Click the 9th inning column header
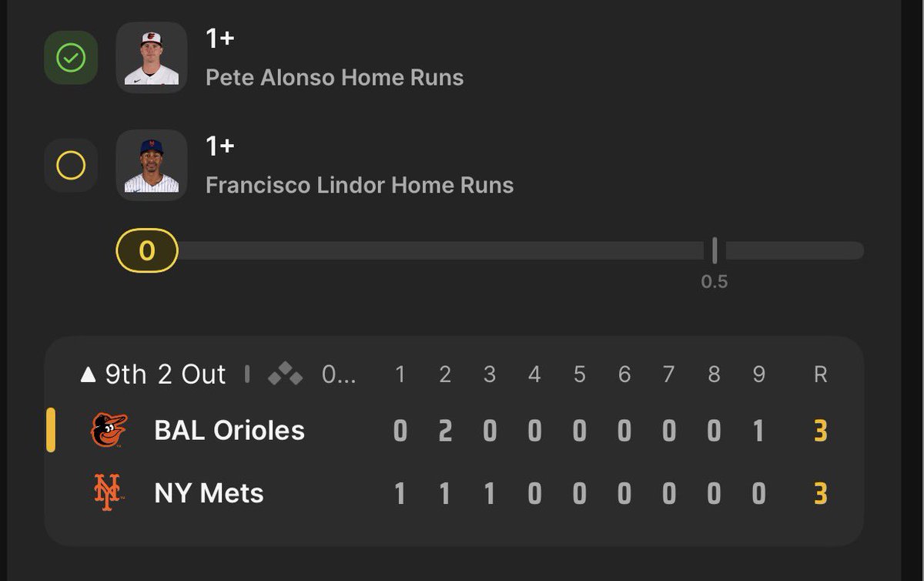 tap(759, 374)
